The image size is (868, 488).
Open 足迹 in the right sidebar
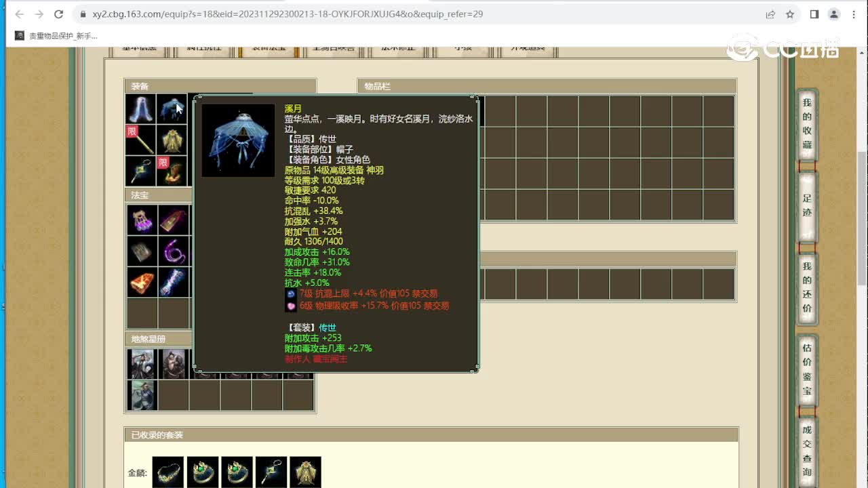tap(807, 205)
